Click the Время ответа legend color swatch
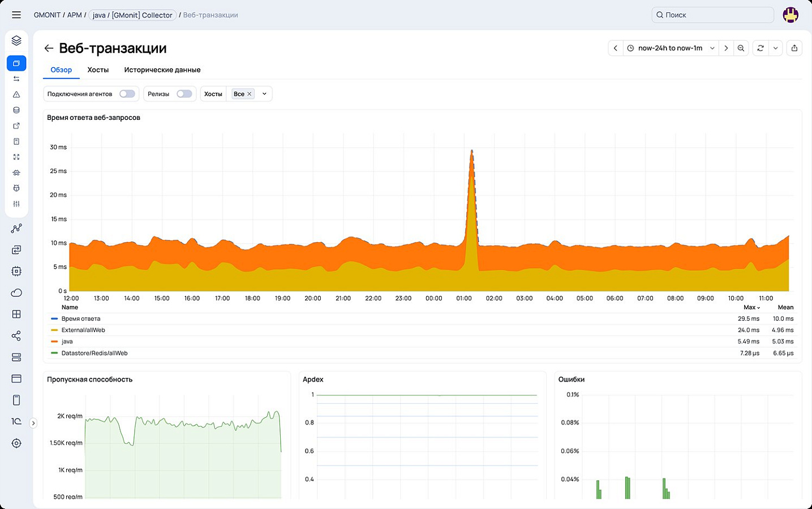812x509 pixels. 54,319
